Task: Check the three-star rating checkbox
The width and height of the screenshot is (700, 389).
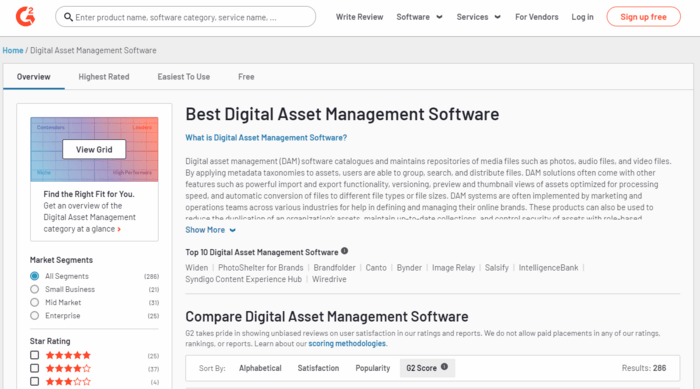Action: [x=34, y=381]
